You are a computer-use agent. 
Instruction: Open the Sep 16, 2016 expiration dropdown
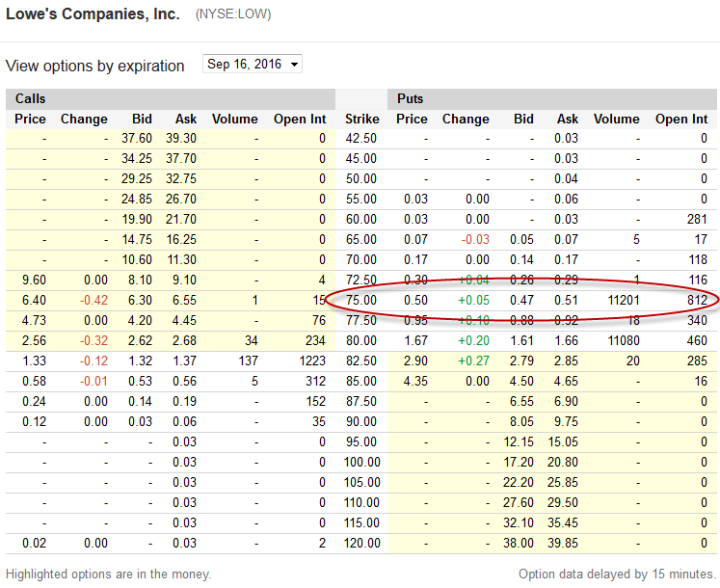(253, 64)
